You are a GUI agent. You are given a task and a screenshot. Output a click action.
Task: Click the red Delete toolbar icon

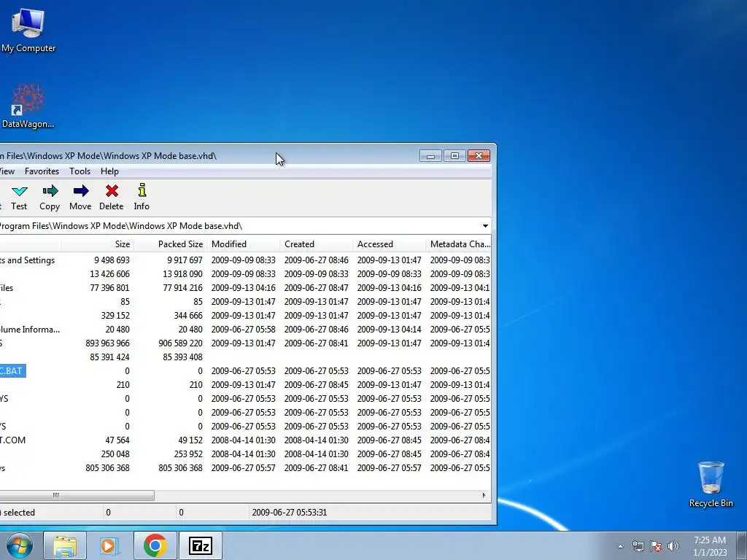pyautogui.click(x=112, y=197)
